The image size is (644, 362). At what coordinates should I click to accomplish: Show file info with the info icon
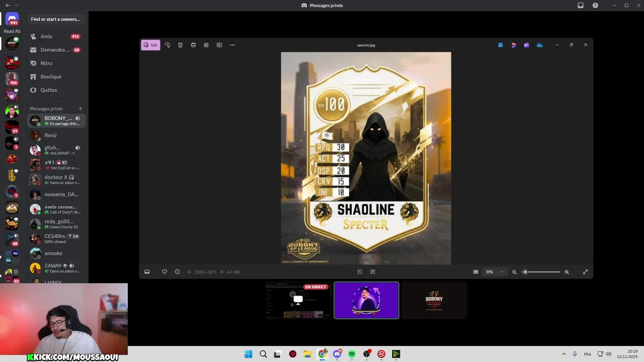click(x=177, y=272)
